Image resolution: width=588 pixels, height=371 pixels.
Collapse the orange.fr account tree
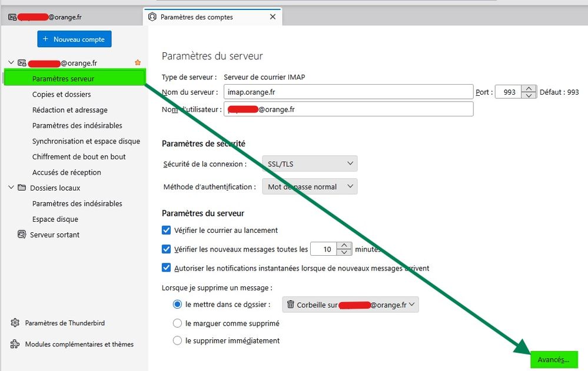coord(11,62)
